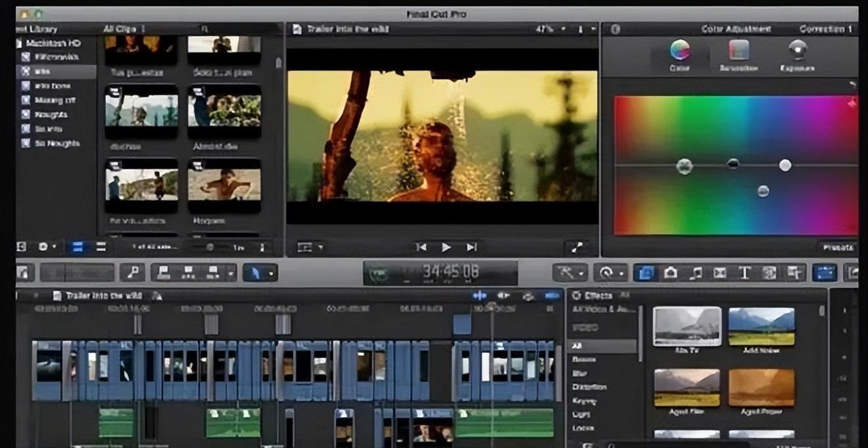Viewport: 868px width, 448px height.
Task: Click the Color wheel icon
Action: coord(679,50)
